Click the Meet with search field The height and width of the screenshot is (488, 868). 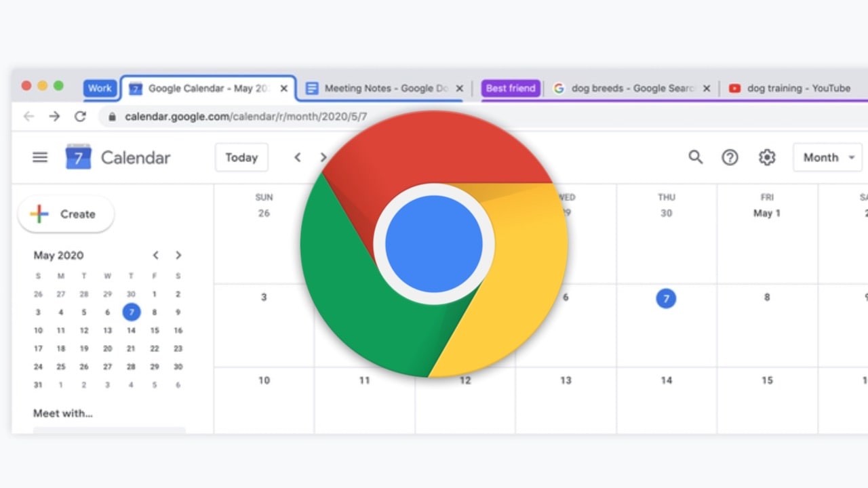tap(109, 430)
